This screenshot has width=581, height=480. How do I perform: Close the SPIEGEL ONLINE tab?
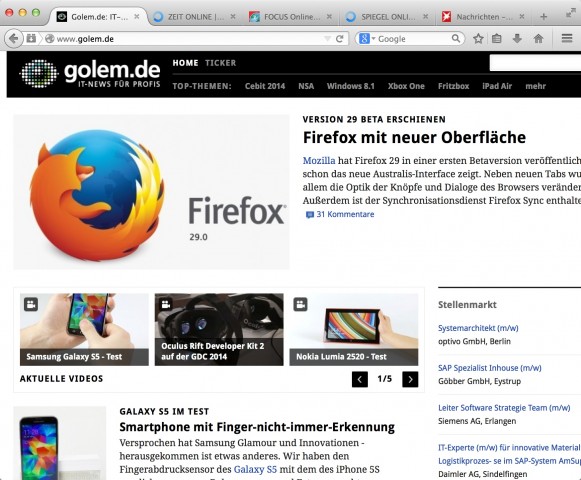425,17
